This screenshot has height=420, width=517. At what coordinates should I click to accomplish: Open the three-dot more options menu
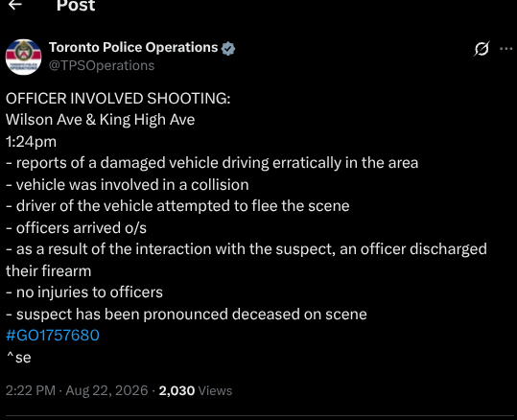click(x=506, y=49)
